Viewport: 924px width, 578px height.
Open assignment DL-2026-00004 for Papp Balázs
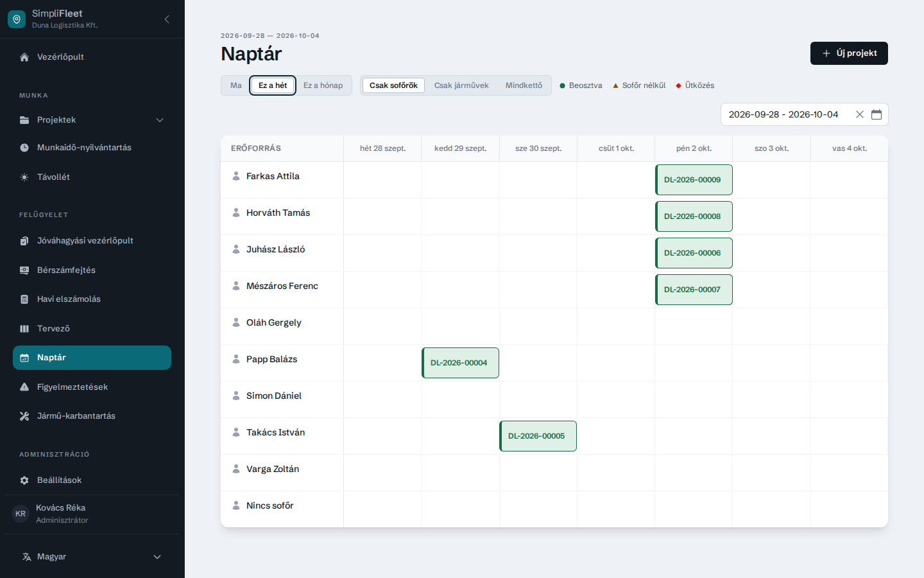click(x=460, y=363)
